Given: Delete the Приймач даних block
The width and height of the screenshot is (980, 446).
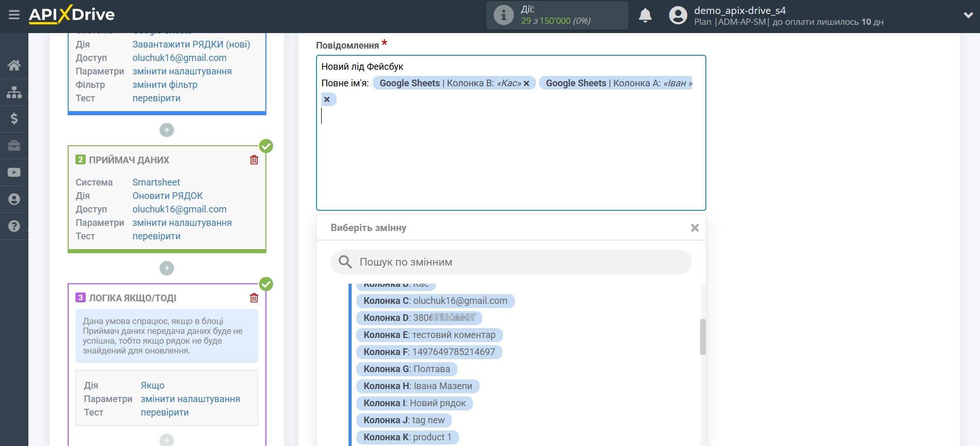Looking at the screenshot, I should coord(254,160).
